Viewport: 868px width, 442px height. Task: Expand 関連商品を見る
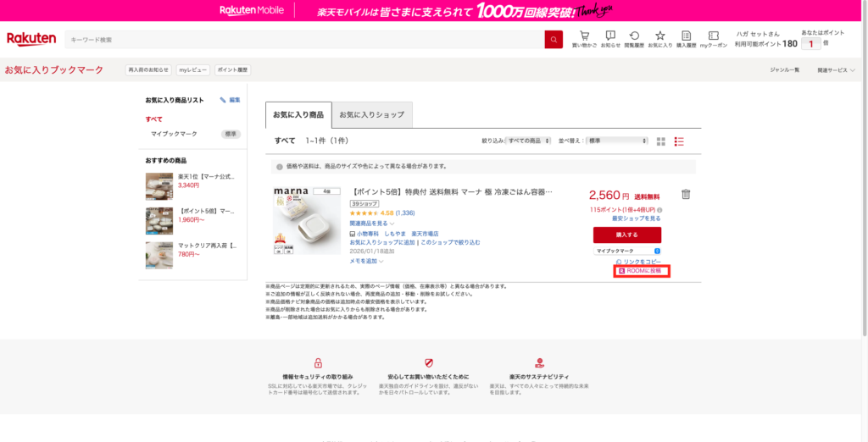pos(372,224)
